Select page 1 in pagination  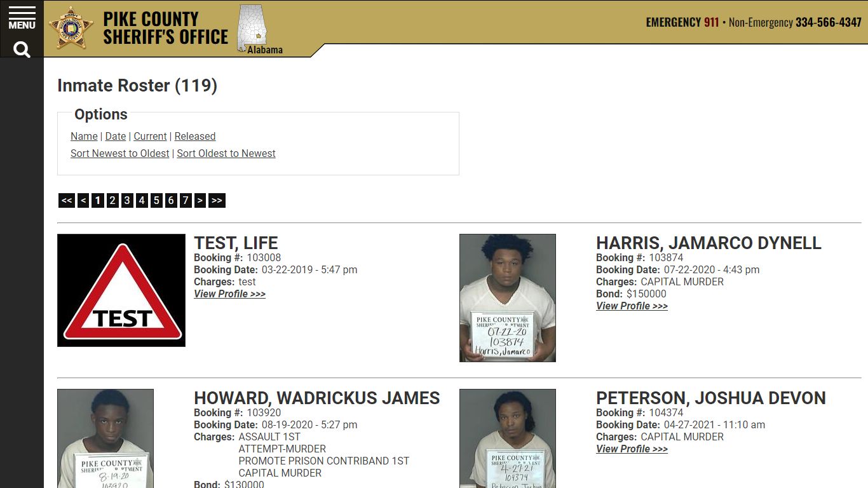(97, 201)
